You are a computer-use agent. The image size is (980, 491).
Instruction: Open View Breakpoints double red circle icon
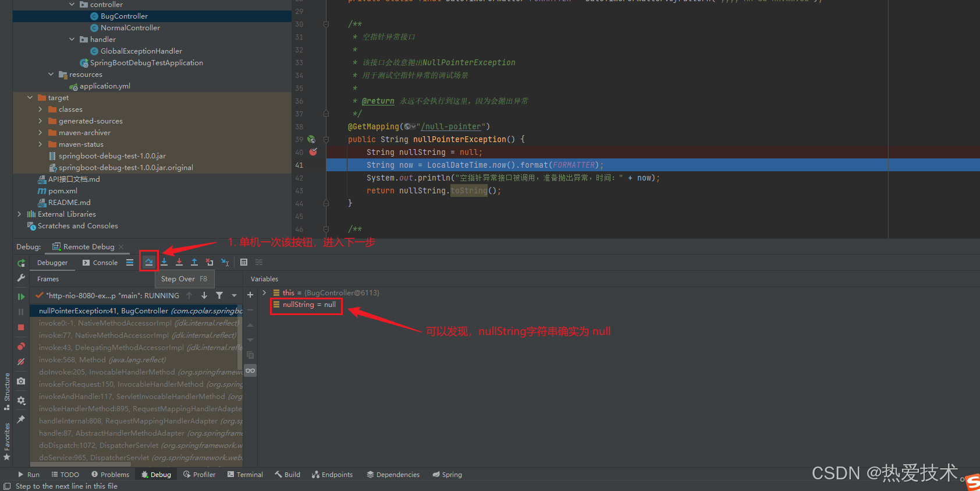click(x=21, y=347)
